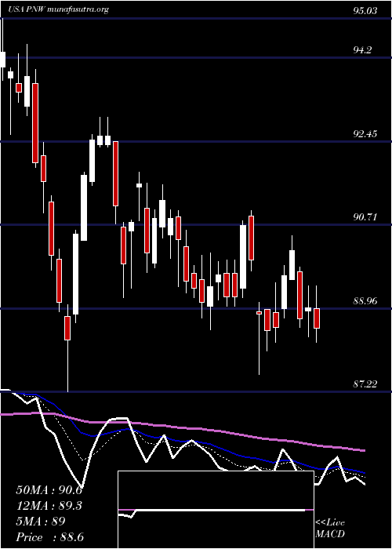Click the 'USA PNW munafasutra.org' chart title
The image size is (392, 549).
(x=59, y=9)
